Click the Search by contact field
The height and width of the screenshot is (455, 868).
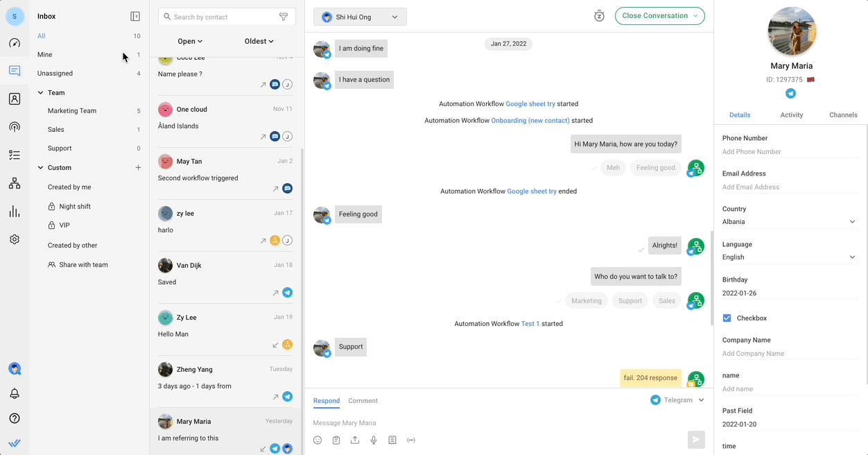[222, 17]
